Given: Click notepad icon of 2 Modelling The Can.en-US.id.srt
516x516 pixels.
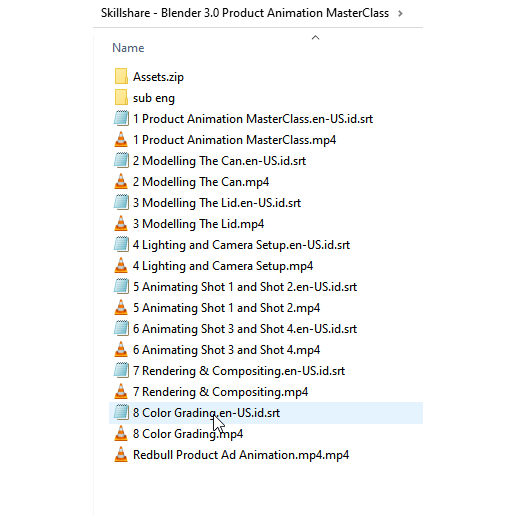Looking at the screenshot, I should (121, 161).
